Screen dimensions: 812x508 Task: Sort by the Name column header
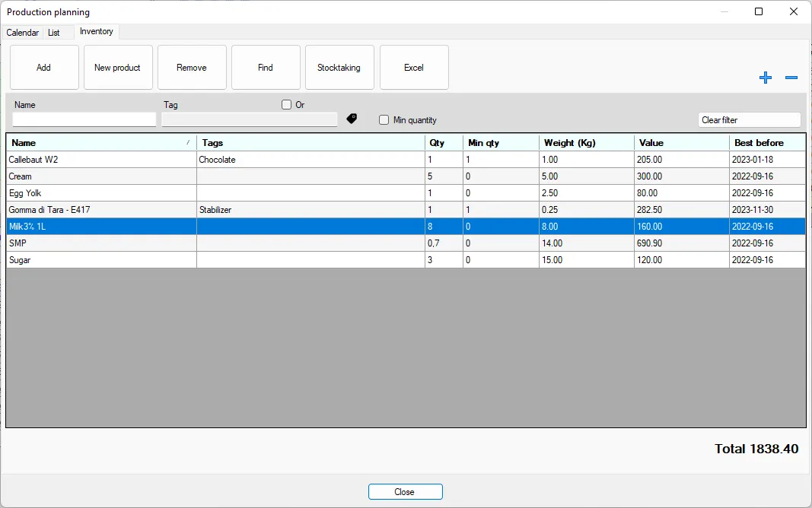101,142
